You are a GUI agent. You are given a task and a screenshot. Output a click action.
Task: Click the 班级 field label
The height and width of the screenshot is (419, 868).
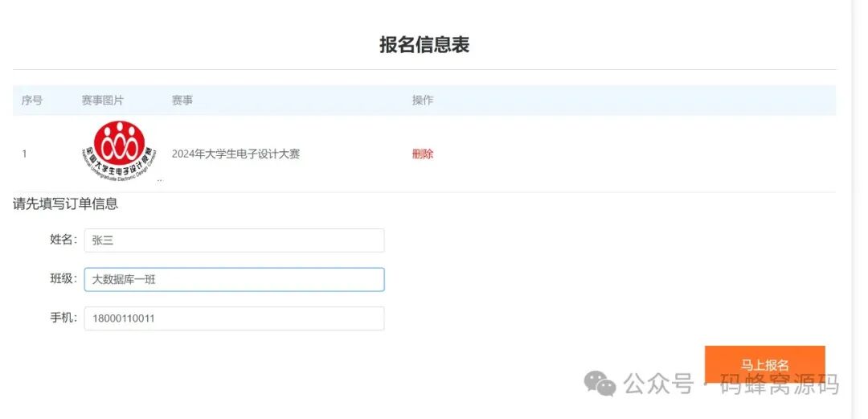[63, 279]
